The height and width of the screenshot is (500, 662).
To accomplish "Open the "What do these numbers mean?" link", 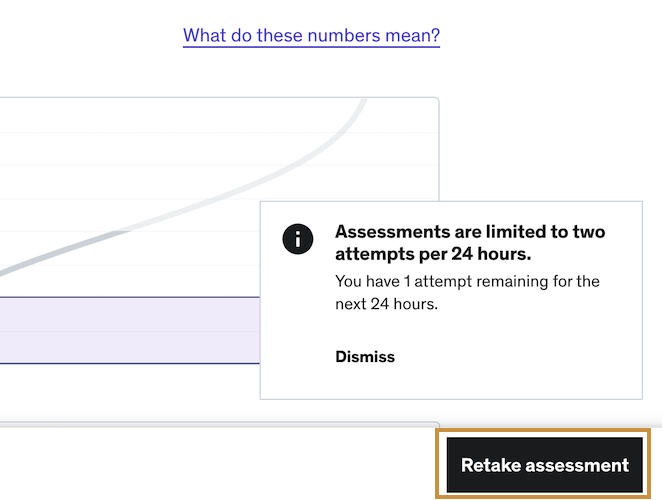I will [311, 36].
